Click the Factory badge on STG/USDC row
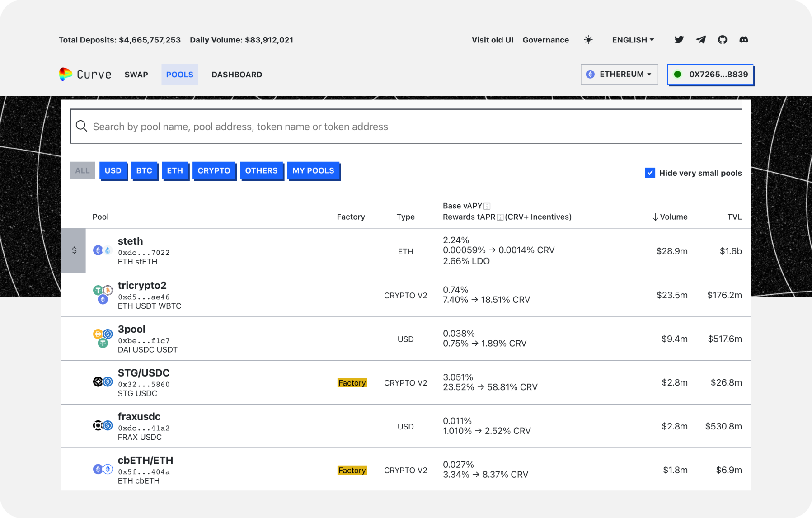Viewport: 812px width, 518px height. [x=352, y=383]
